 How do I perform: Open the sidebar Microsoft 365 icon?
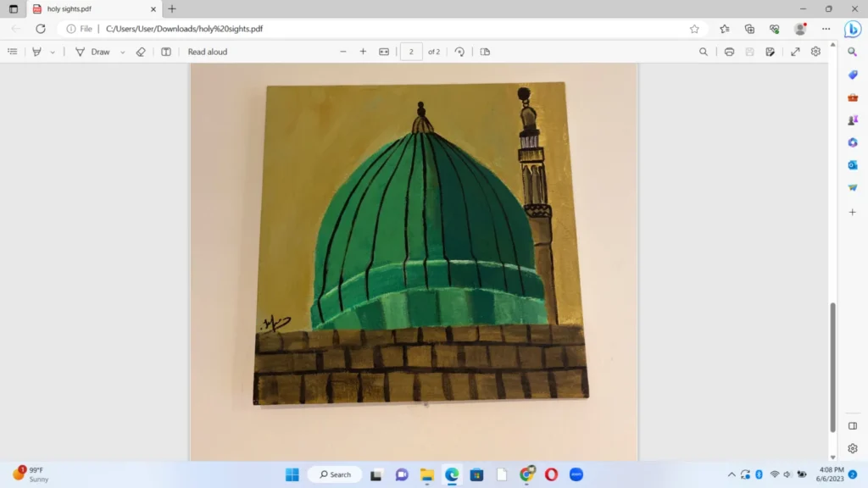pos(853,142)
